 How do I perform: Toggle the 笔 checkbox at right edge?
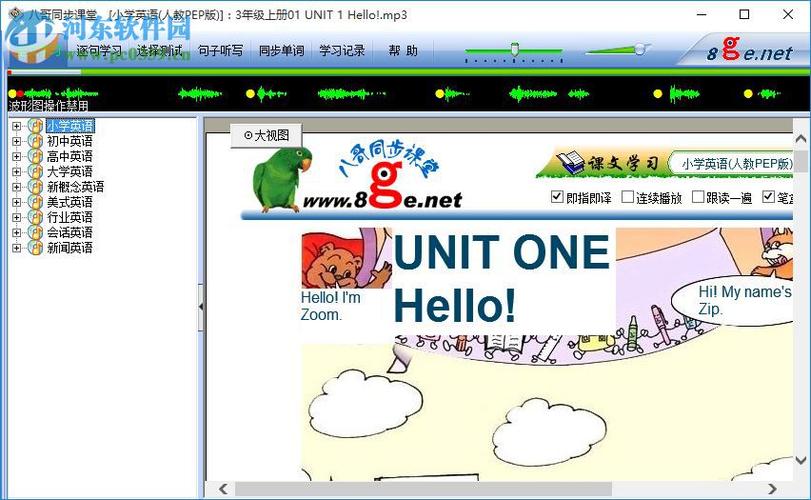point(769,197)
